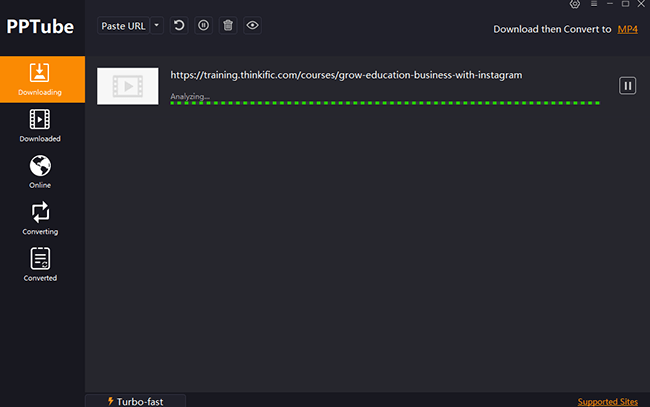This screenshot has width=650, height=407.
Task: Click the trash delete icon in toolbar
Action: [x=228, y=26]
